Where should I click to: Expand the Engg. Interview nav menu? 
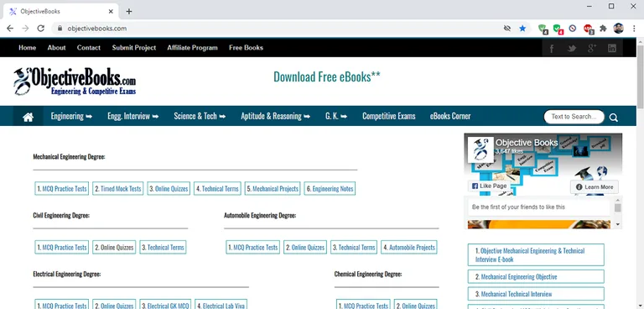pyautogui.click(x=133, y=117)
